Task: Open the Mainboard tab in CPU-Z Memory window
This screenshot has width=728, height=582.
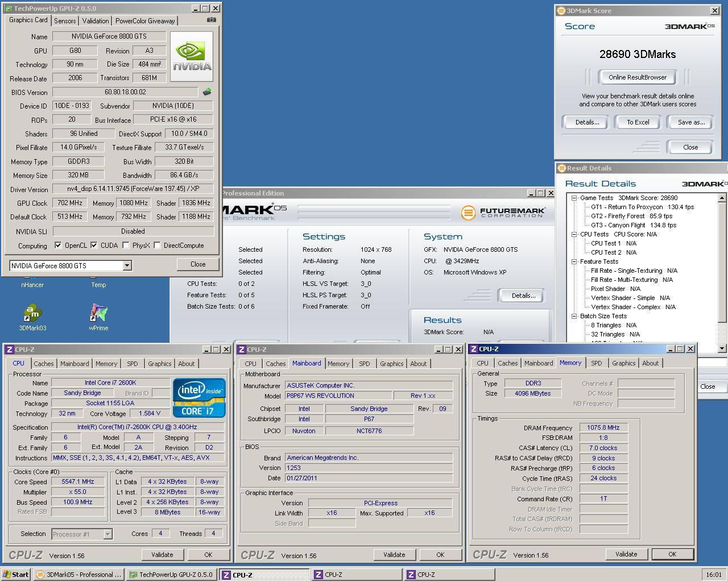Action: pos(539,363)
